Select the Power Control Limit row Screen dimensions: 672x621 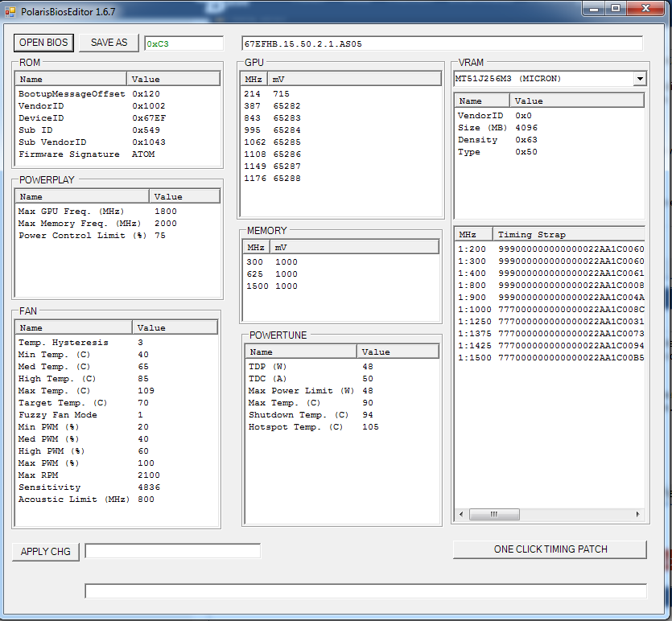click(x=117, y=236)
